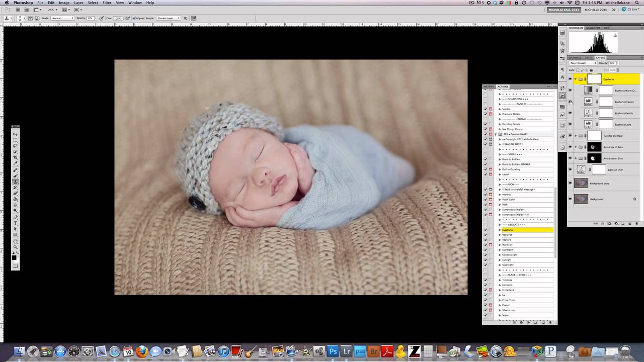This screenshot has width=644, height=362.
Task: Toggle the Aligned checkbox in options bar
Action: coord(134,18)
